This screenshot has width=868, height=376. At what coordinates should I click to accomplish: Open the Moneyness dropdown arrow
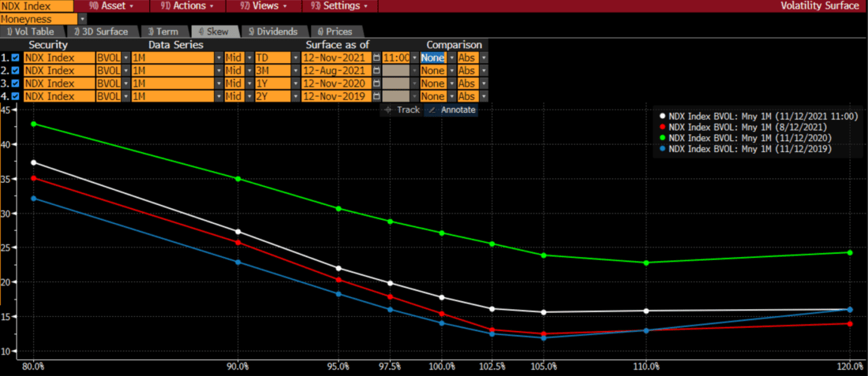pos(83,20)
